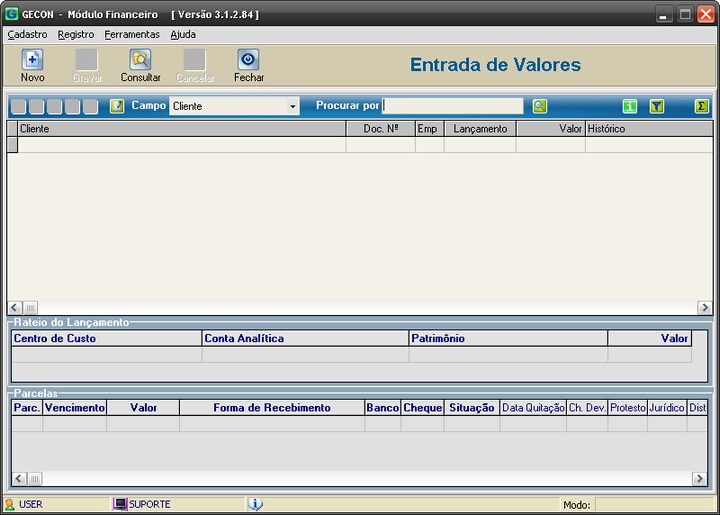Click the Vencimento column header
This screenshot has height=515, width=720.
click(75, 408)
